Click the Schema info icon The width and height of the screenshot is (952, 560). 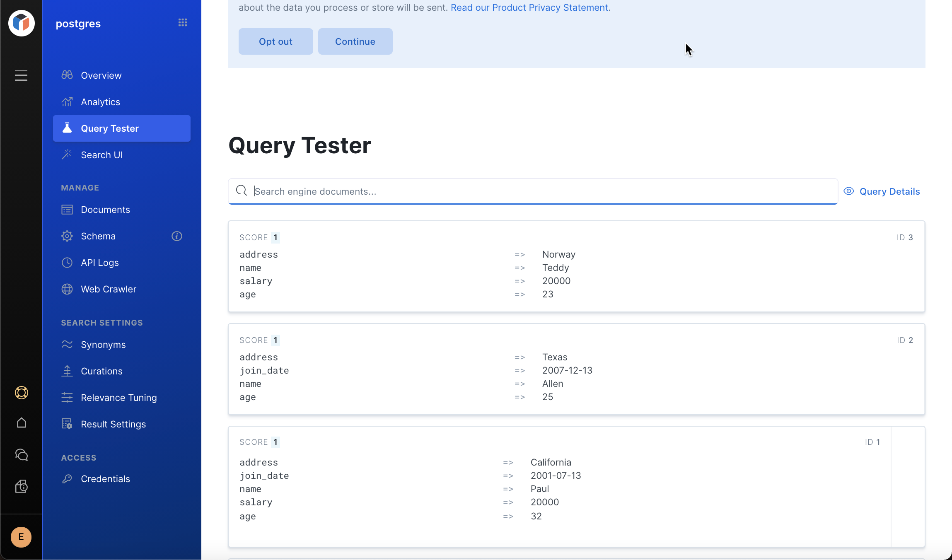click(177, 236)
